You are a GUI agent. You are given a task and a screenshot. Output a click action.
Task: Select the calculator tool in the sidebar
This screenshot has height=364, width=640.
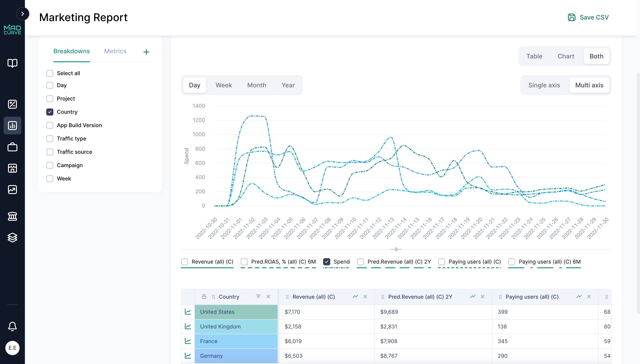12,104
